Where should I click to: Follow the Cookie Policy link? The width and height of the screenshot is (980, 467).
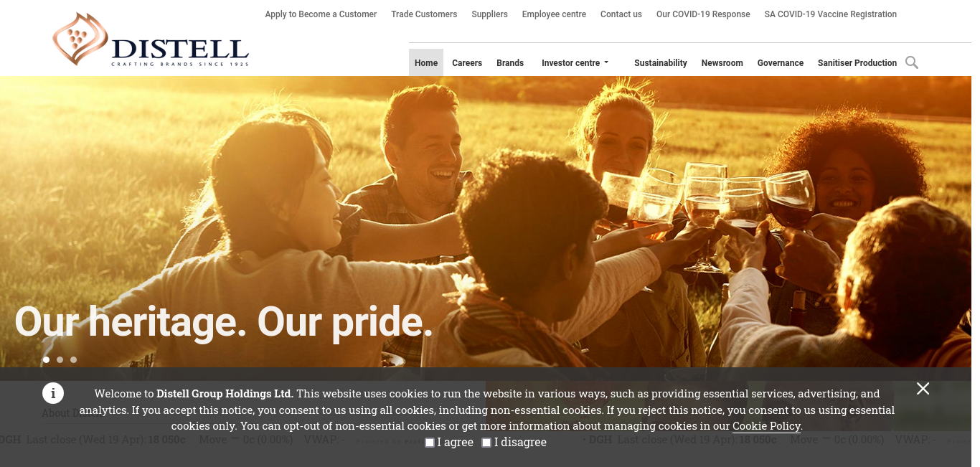coord(766,426)
